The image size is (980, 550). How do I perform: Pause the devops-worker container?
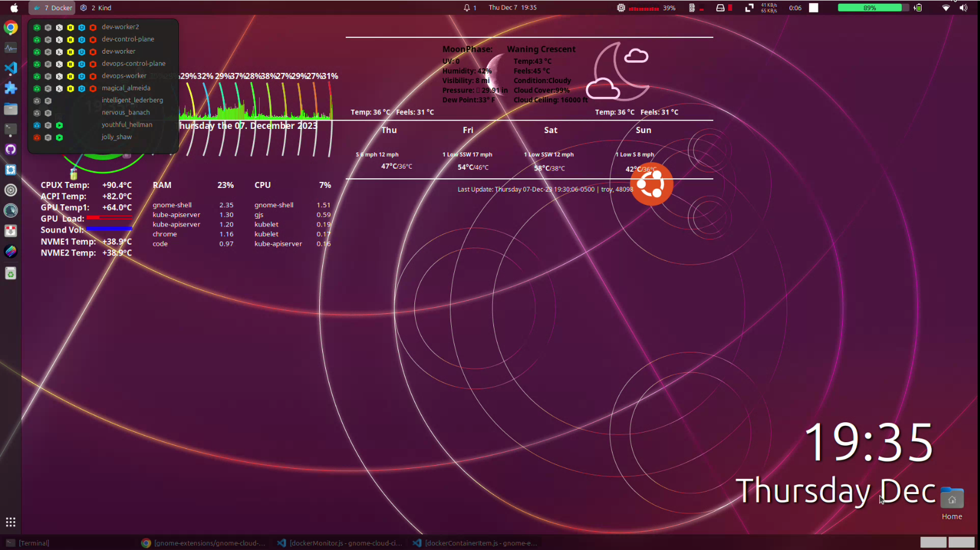[70, 76]
